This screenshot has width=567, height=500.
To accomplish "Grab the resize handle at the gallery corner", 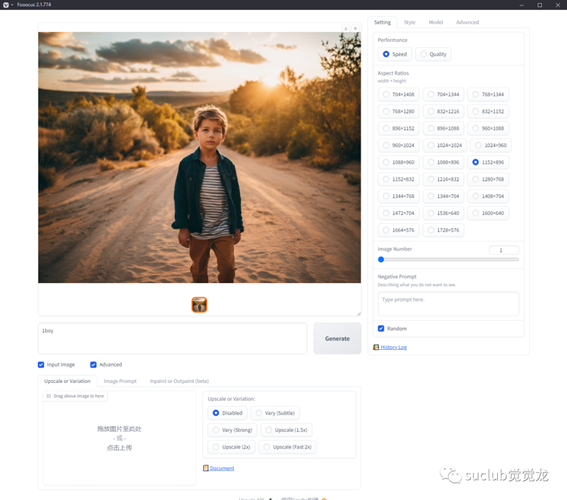I will [x=359, y=314].
